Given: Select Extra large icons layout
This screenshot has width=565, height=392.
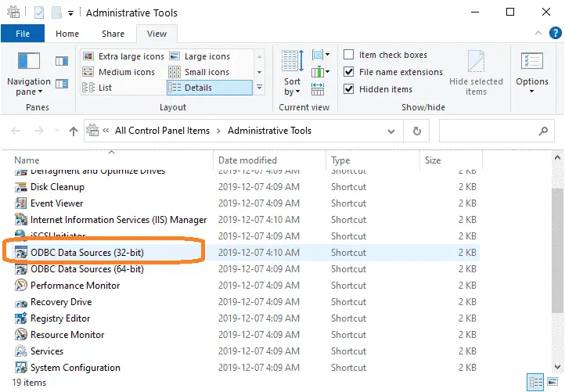Looking at the screenshot, I should pos(124,56).
